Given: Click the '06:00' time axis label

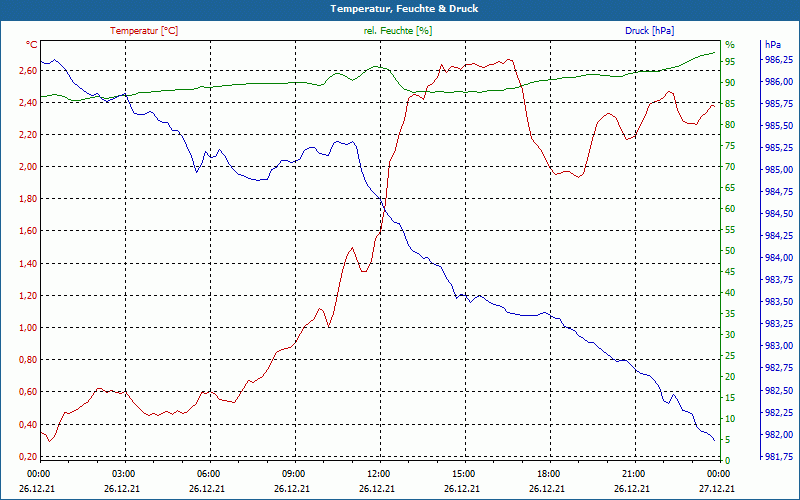Looking at the screenshot, I should coord(209,474).
